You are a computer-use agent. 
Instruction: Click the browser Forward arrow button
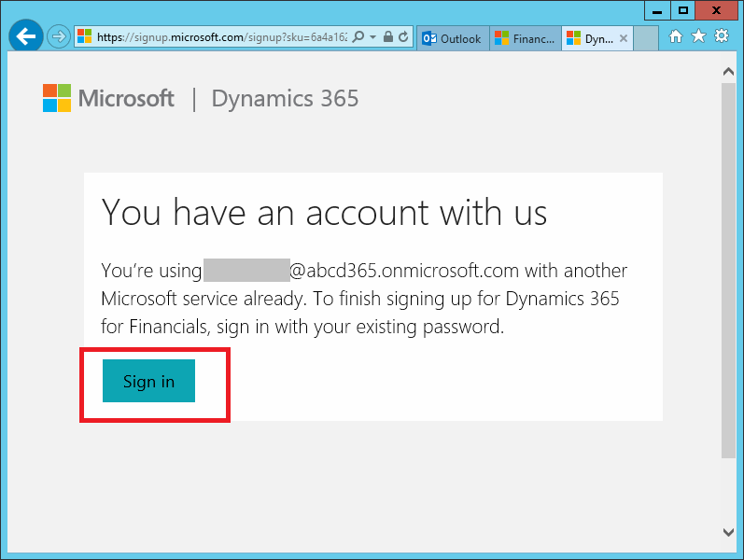(59, 36)
